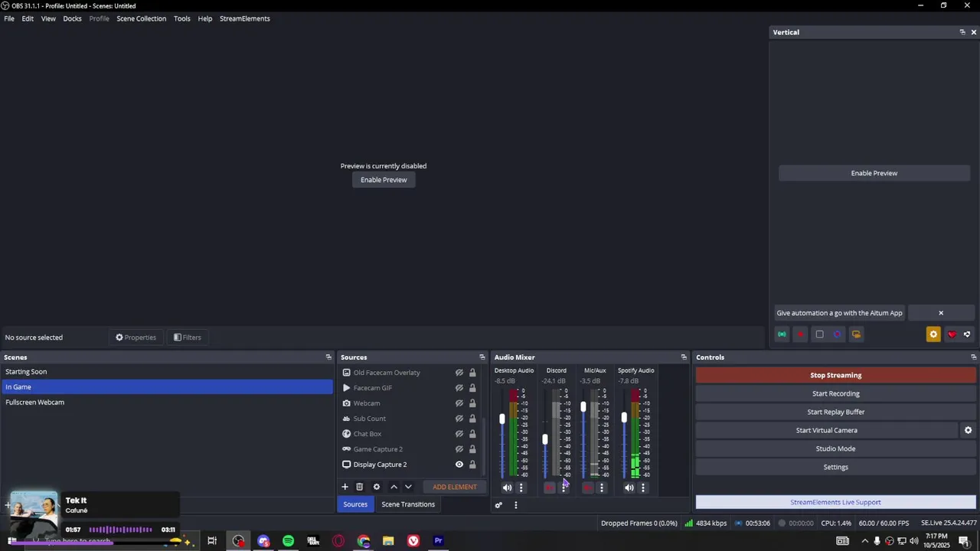Click the yellow gear settings in Vertical dock
Viewport: 980px width, 551px height.
933,334
